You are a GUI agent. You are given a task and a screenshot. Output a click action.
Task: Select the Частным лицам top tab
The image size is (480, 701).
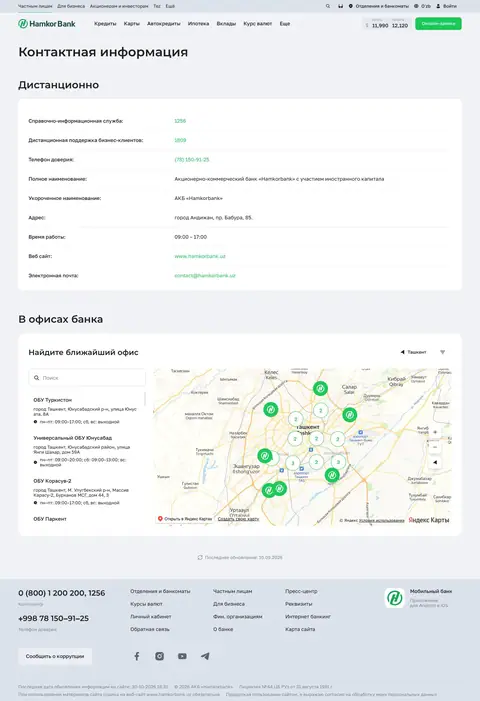(35, 6)
